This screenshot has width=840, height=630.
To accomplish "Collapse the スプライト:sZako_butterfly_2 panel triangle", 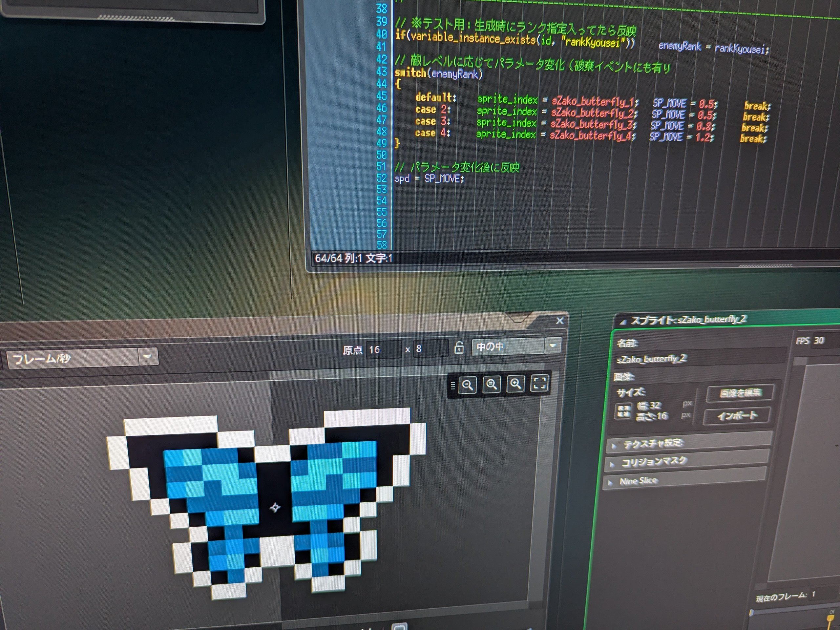I will click(x=622, y=323).
